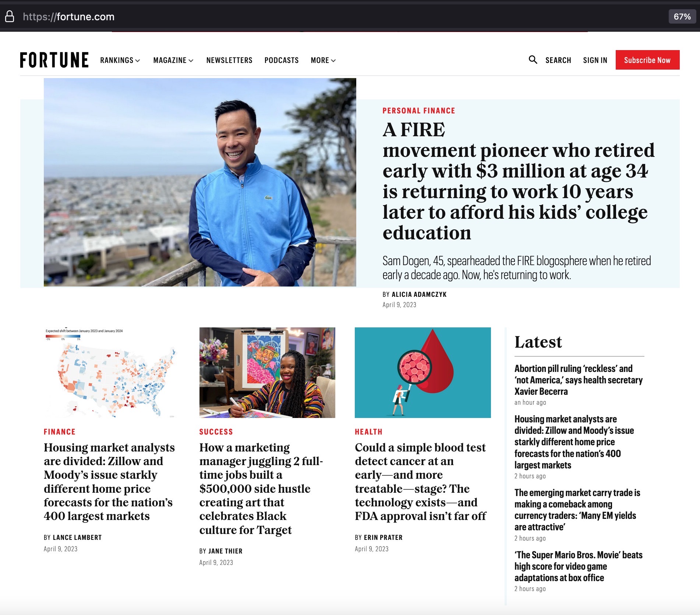700x615 pixels.
Task: Open the Newsletters menu item
Action: click(x=229, y=60)
